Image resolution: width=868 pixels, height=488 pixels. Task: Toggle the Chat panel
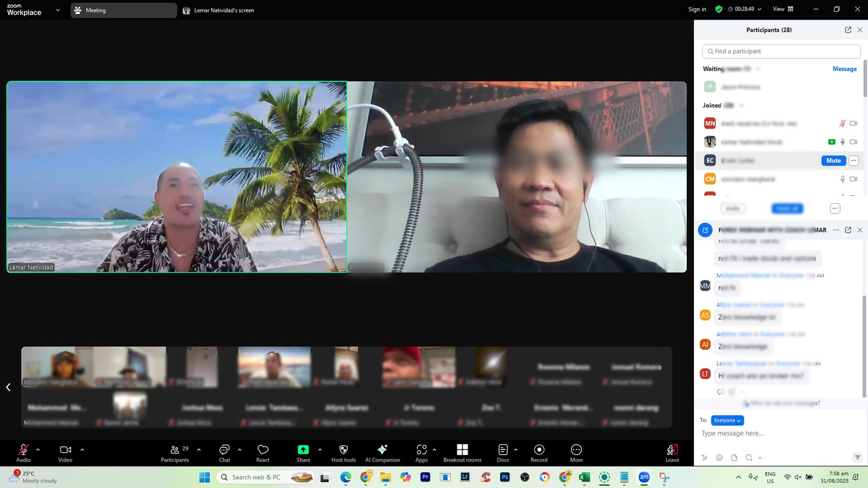[224, 453]
